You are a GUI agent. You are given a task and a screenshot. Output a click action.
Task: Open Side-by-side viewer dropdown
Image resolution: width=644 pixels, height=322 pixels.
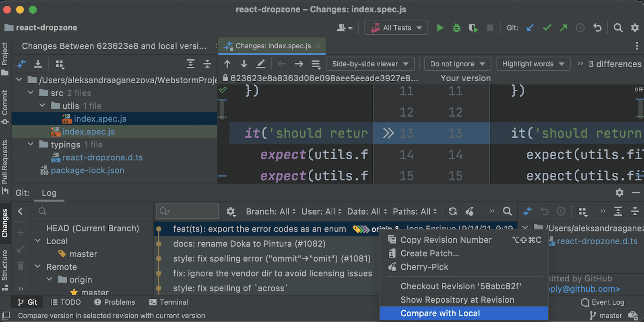pos(370,64)
